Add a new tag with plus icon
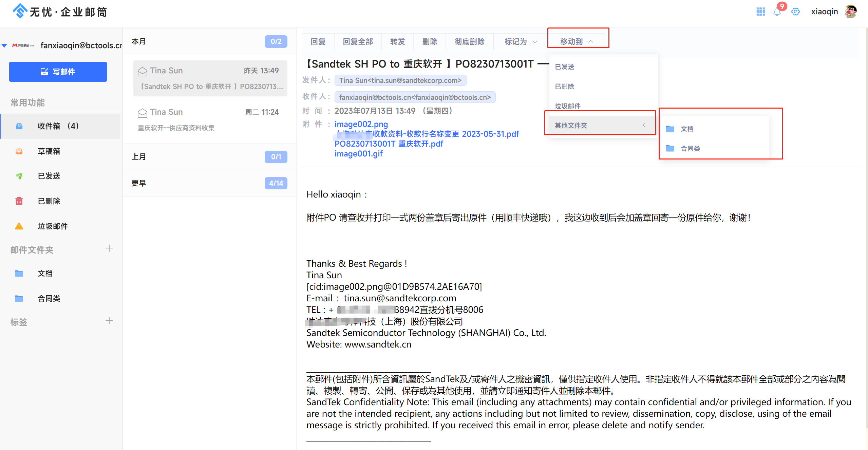 pyautogui.click(x=109, y=321)
